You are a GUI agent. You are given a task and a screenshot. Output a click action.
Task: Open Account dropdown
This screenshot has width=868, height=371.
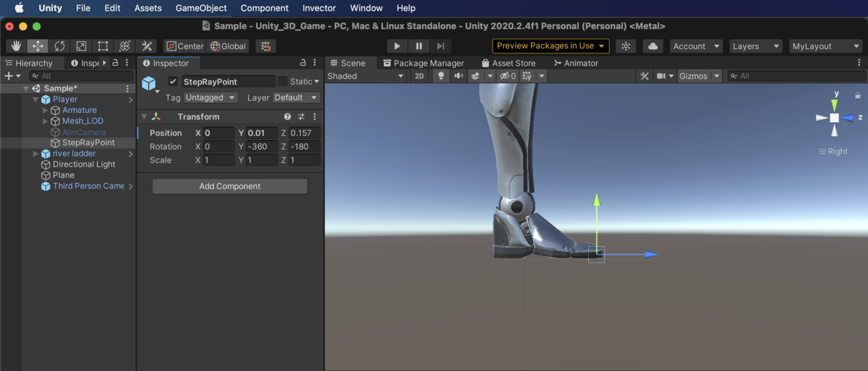click(x=695, y=46)
